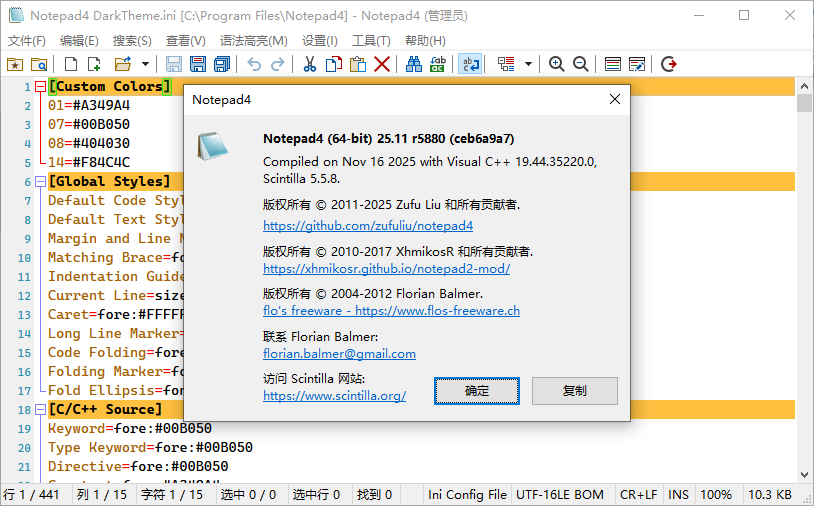814x506 pixels.
Task: Click the New File toolbar icon
Action: [x=71, y=64]
